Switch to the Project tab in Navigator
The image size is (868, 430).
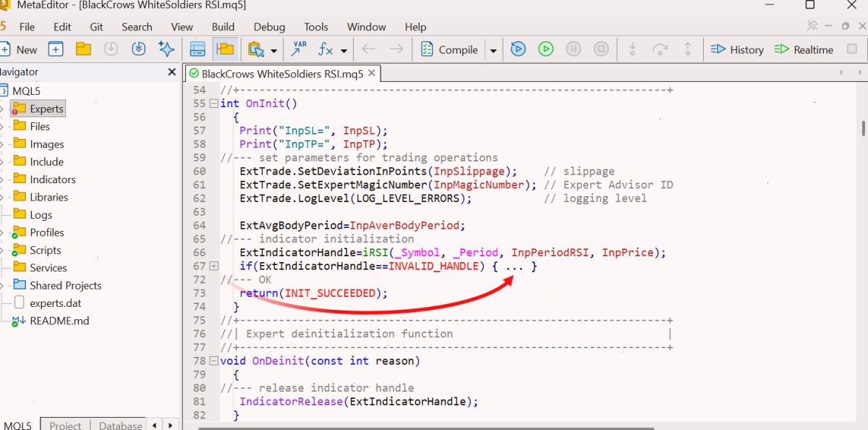[65, 425]
